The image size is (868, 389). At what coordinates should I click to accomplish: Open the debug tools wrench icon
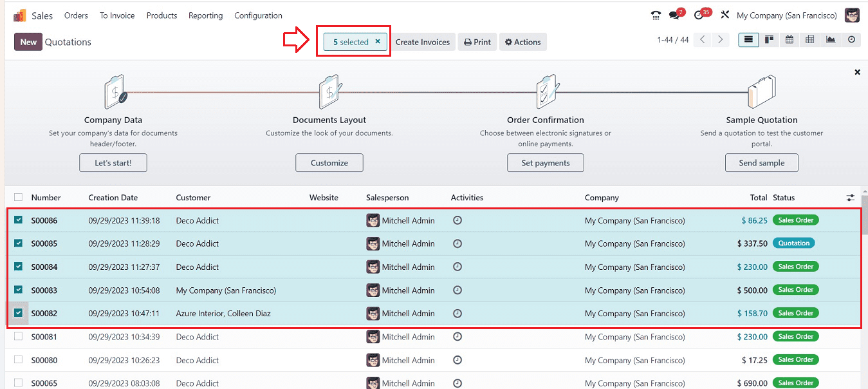click(725, 15)
